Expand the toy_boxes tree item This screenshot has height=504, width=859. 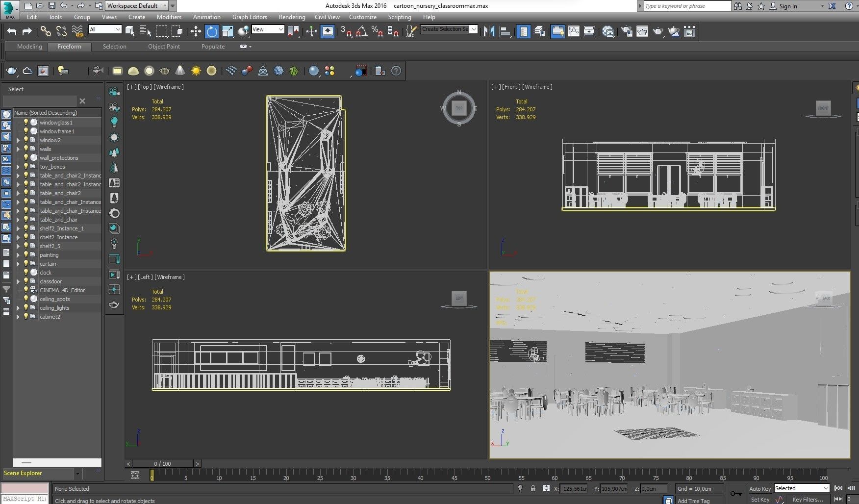pyautogui.click(x=19, y=167)
